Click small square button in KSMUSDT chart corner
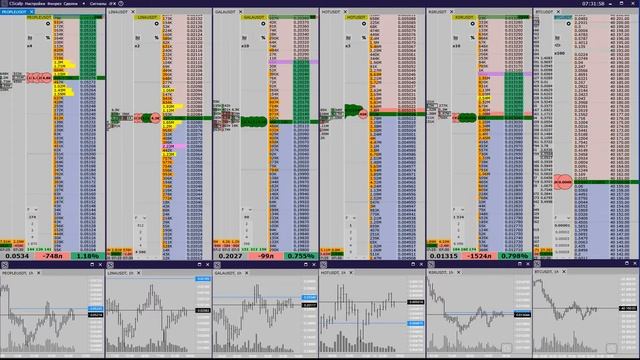 coord(507,348)
